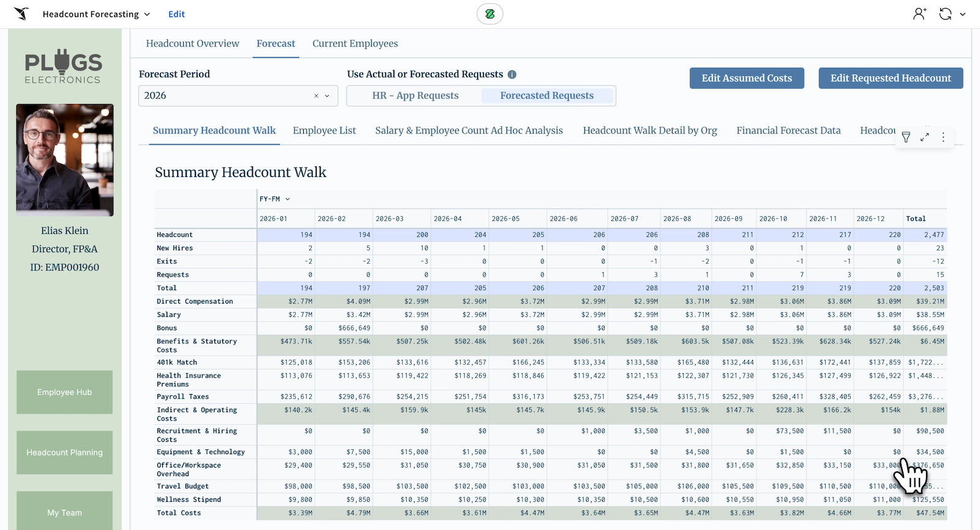Viewport: 980px width, 530px height.
Task: Open Salary & Employee Count Ad Hoc Analysis tab
Action: (469, 130)
